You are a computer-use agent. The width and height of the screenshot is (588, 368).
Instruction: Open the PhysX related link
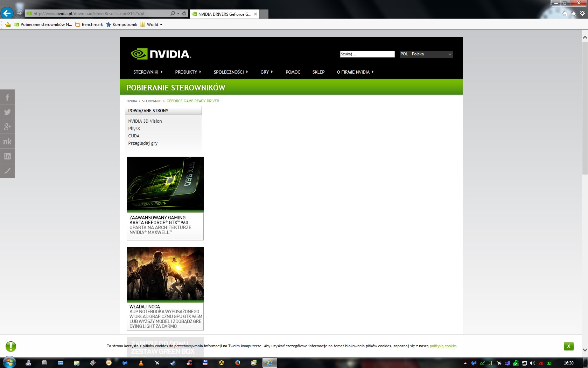click(x=134, y=128)
